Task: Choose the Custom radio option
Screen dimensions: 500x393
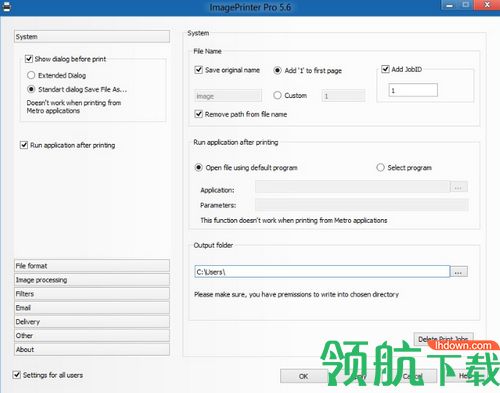Action: (x=277, y=95)
